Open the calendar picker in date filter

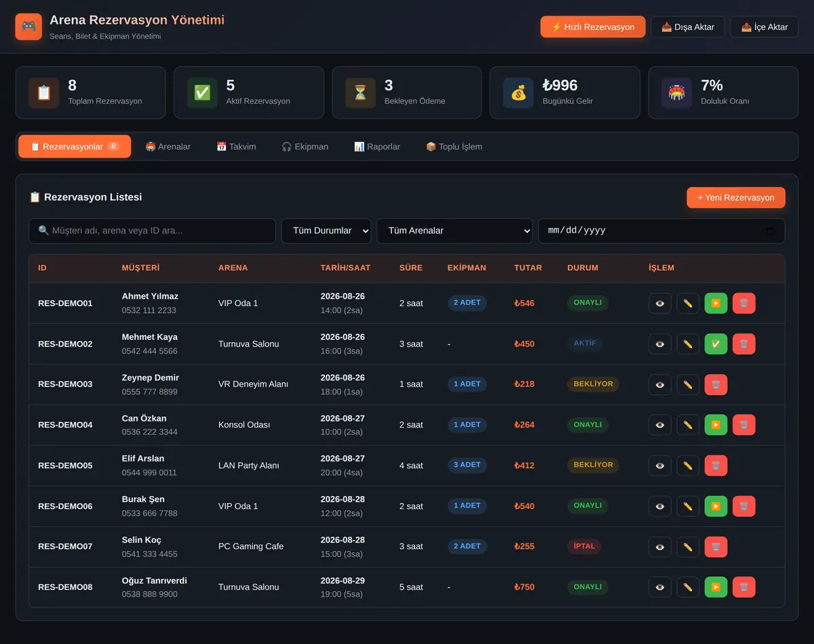click(x=770, y=231)
